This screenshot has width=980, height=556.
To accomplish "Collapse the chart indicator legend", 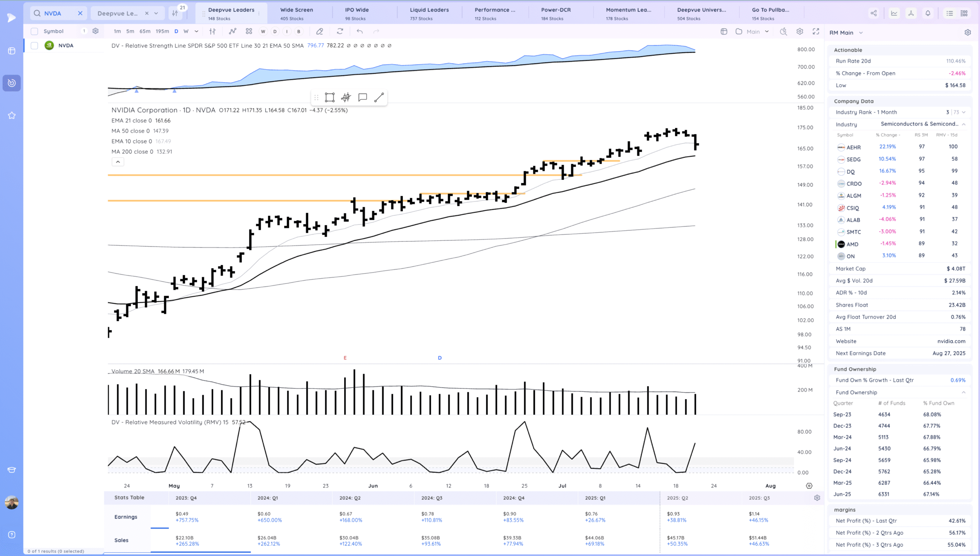I will click(118, 162).
